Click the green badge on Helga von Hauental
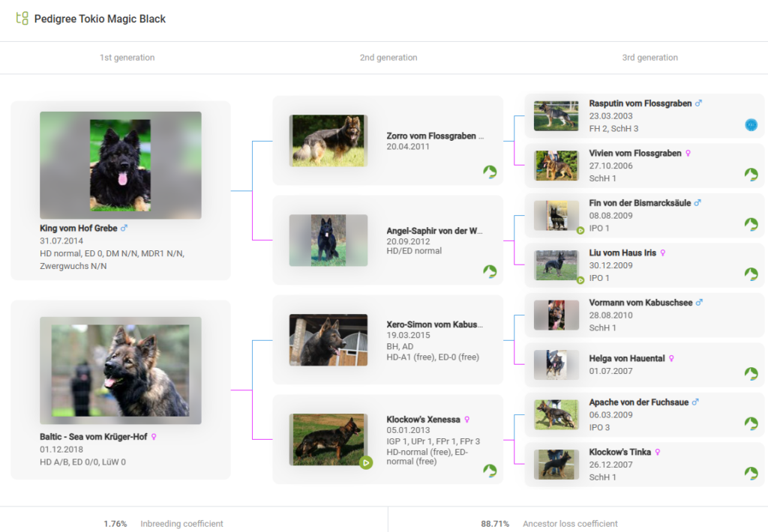 (751, 374)
